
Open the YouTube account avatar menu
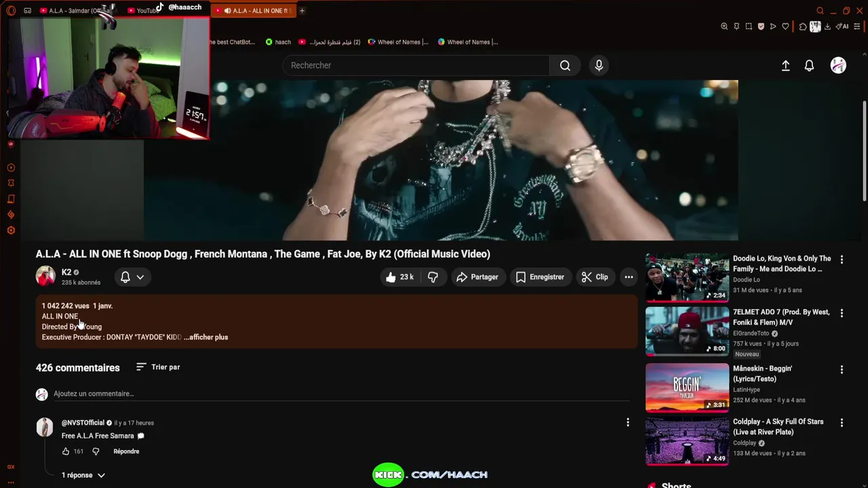[838, 65]
